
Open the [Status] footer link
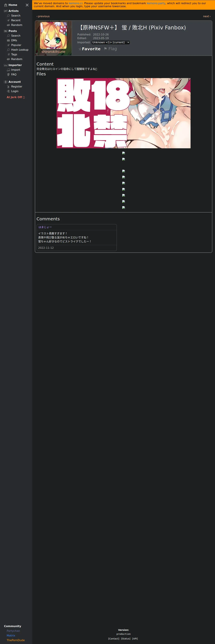point(126,638)
